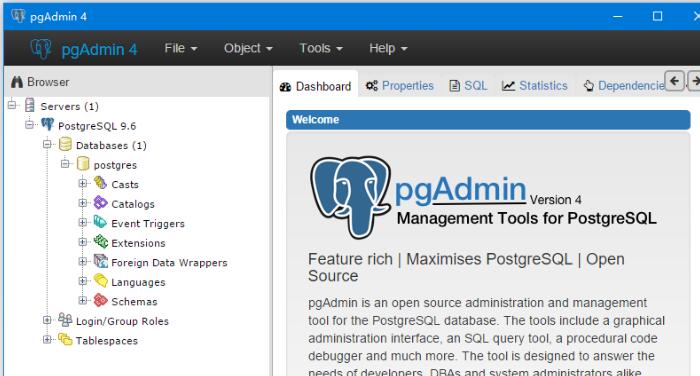Viewport: 700px width, 376px height.
Task: Expand the Catalogs node
Action: click(83, 203)
